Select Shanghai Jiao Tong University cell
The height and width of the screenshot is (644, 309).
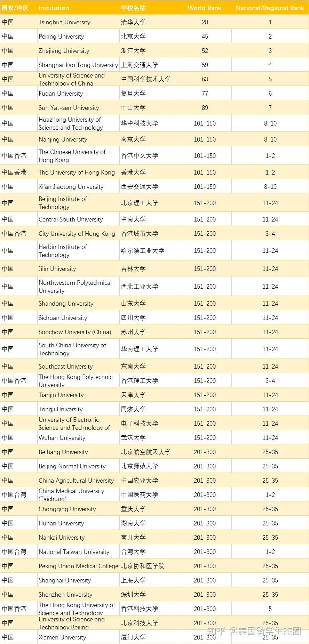point(78,65)
